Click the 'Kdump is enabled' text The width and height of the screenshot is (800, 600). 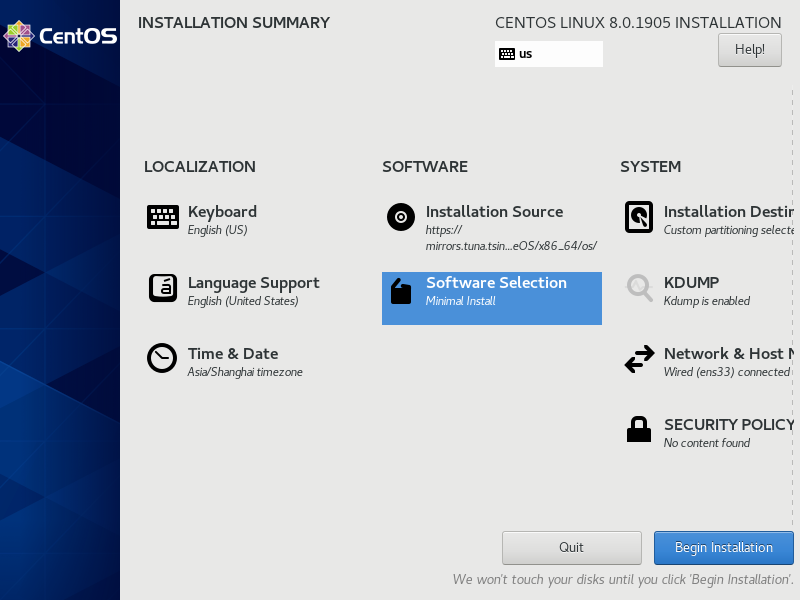[707, 301]
